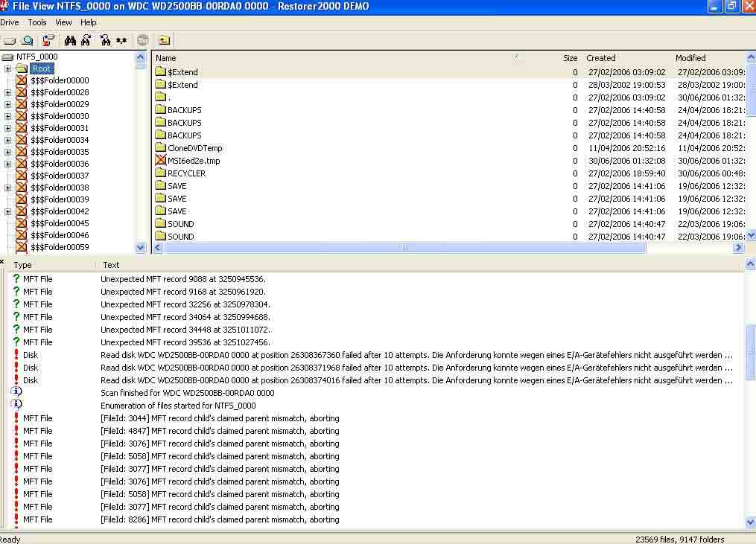Click the double-asterisk file mask icon

121,41
